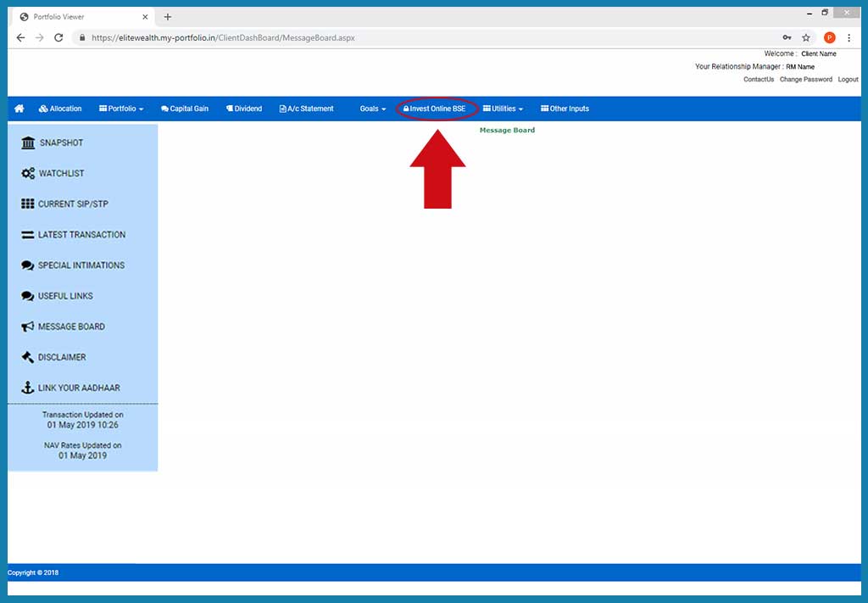Screen dimensions: 868x603
Task: View the site lock security icon
Action: click(82, 37)
